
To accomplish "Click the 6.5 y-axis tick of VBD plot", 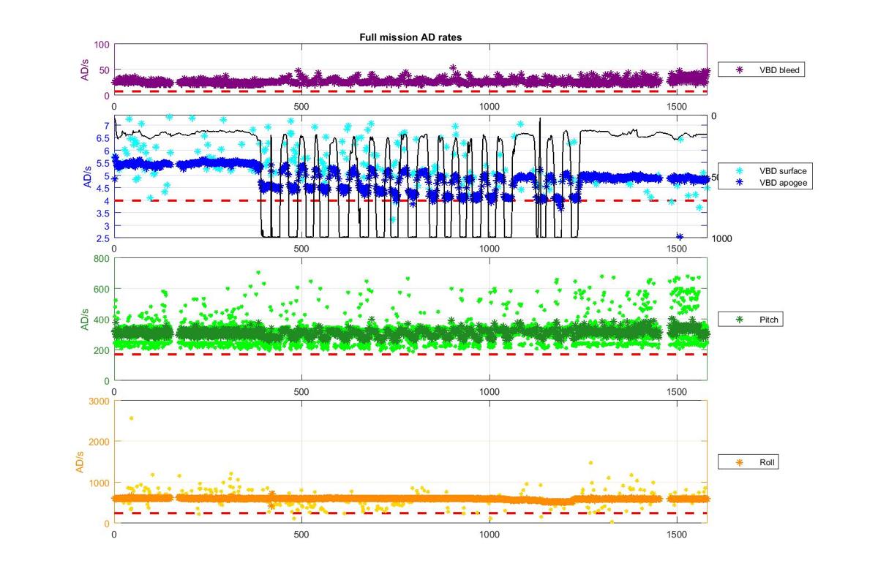I will tap(103, 138).
